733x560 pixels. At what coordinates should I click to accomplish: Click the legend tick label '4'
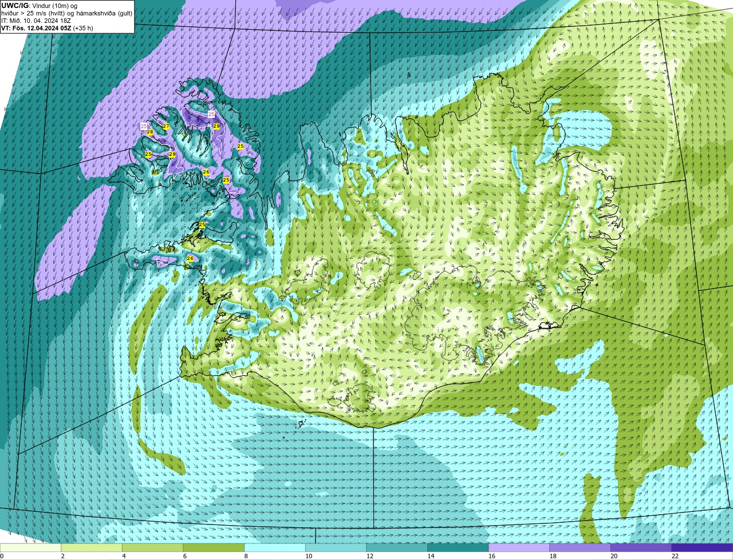tap(124, 556)
